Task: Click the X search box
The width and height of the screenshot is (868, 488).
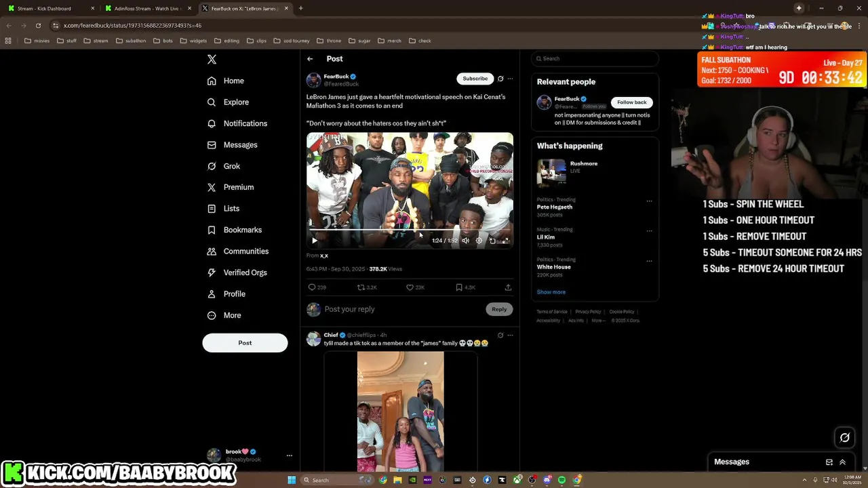Action: pyautogui.click(x=595, y=58)
